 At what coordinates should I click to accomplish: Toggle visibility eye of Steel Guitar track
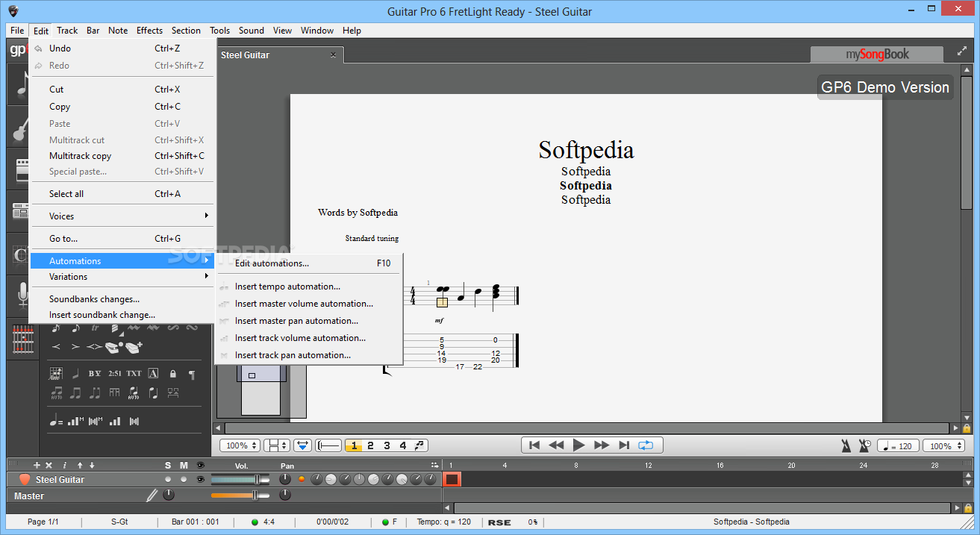(x=199, y=479)
